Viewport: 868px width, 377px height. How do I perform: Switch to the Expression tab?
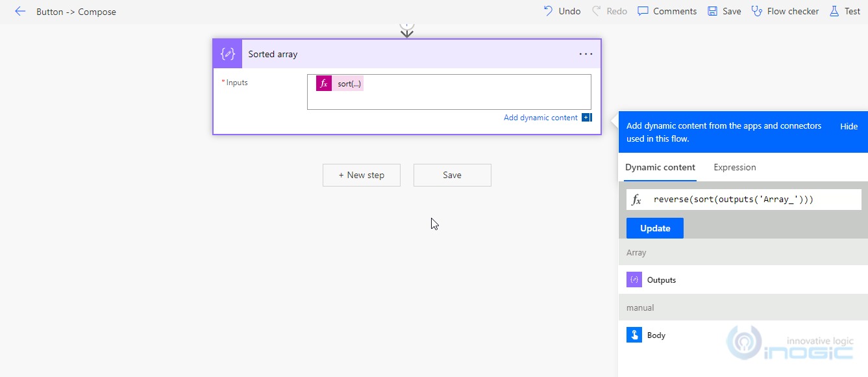click(x=734, y=167)
